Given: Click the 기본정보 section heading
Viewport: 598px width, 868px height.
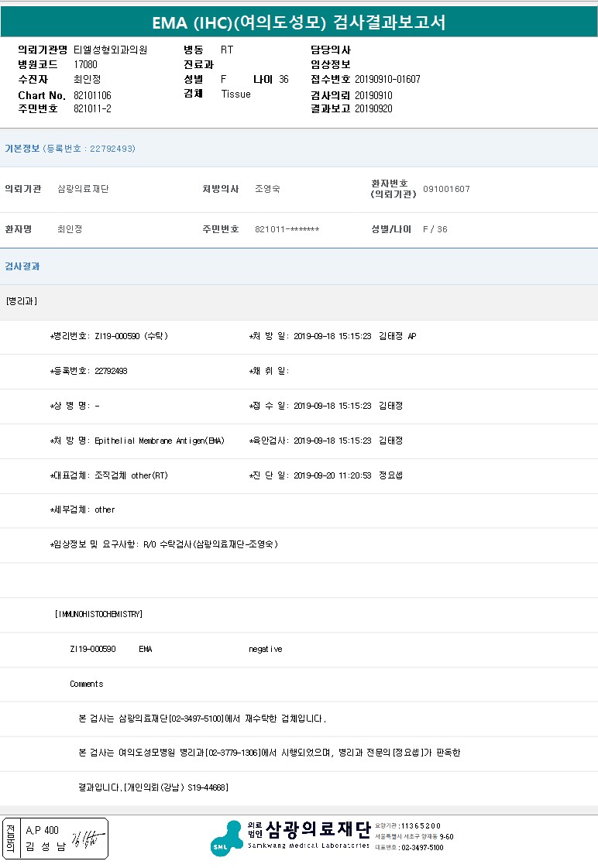Looking at the screenshot, I should [22, 149].
